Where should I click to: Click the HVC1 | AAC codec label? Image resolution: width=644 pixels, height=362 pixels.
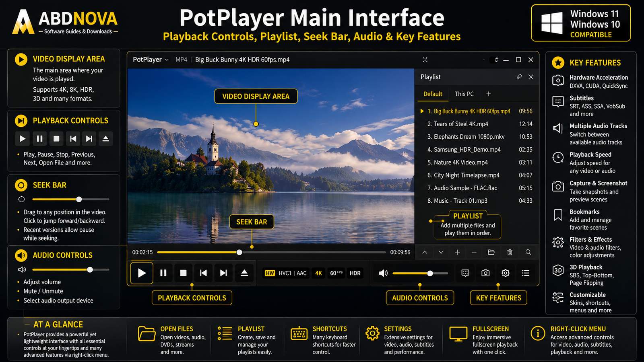293,273
